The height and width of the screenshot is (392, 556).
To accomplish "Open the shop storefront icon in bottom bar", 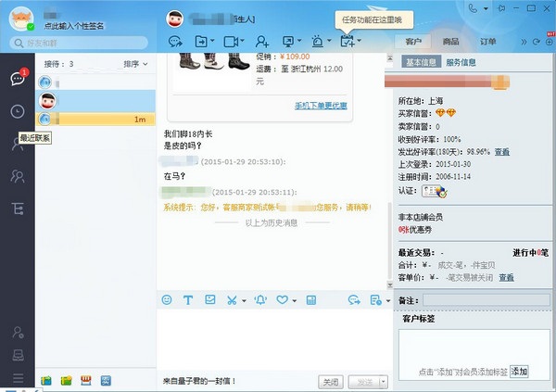I will [86, 380].
